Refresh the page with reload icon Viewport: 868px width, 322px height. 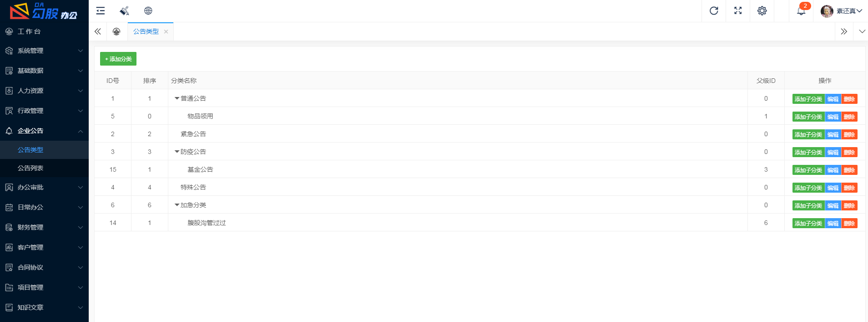714,11
